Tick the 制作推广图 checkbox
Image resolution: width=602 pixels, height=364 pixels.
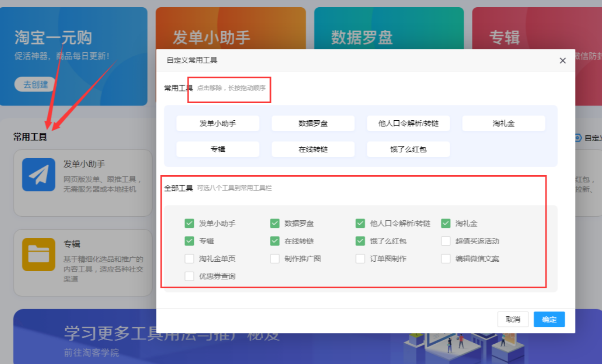tap(275, 259)
